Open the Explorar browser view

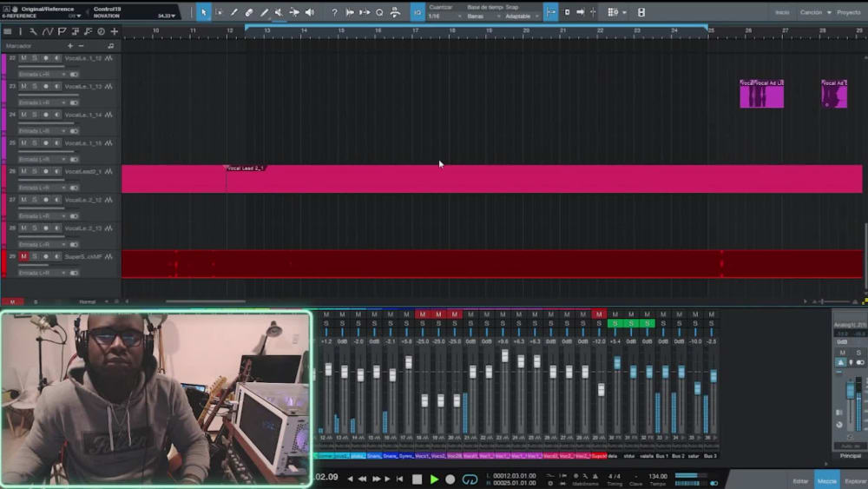855,481
